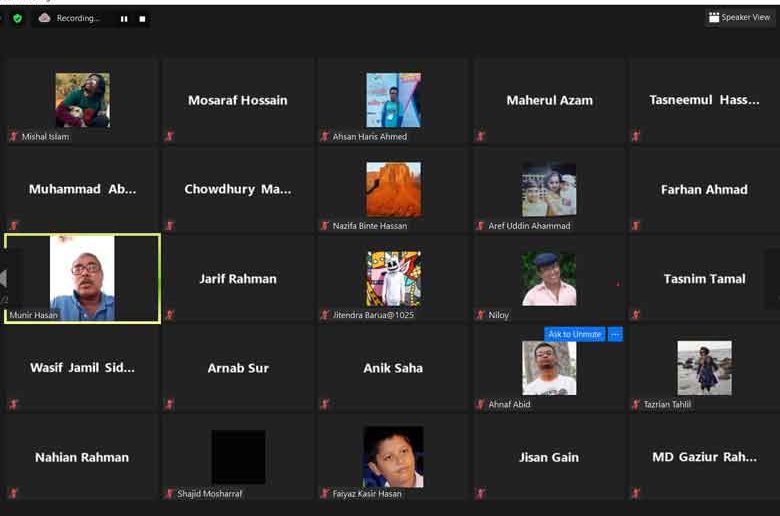
Task: Go to next page of participants on right edge
Action: tap(775, 279)
